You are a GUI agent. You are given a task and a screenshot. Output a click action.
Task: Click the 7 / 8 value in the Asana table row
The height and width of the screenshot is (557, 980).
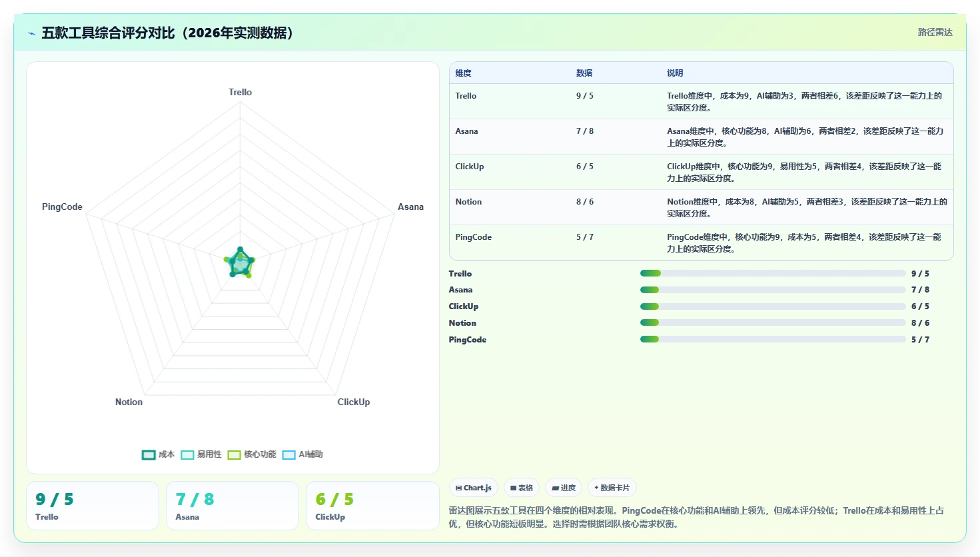(585, 131)
